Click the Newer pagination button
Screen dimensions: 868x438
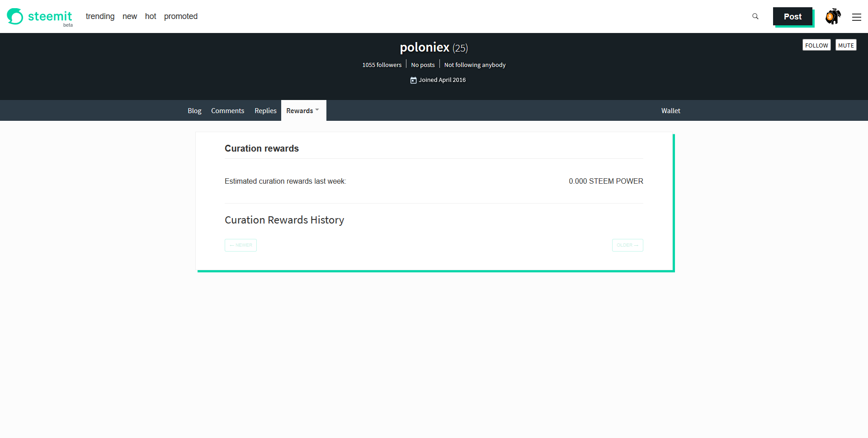[x=241, y=245]
